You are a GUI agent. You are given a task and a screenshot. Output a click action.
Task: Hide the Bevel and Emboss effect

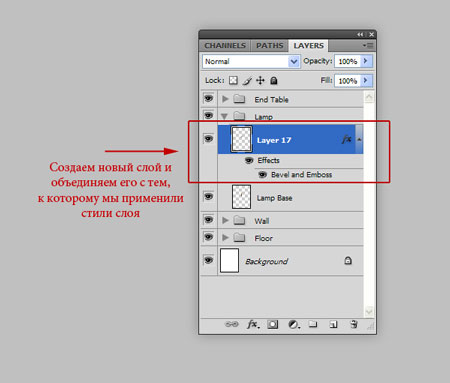[263, 175]
